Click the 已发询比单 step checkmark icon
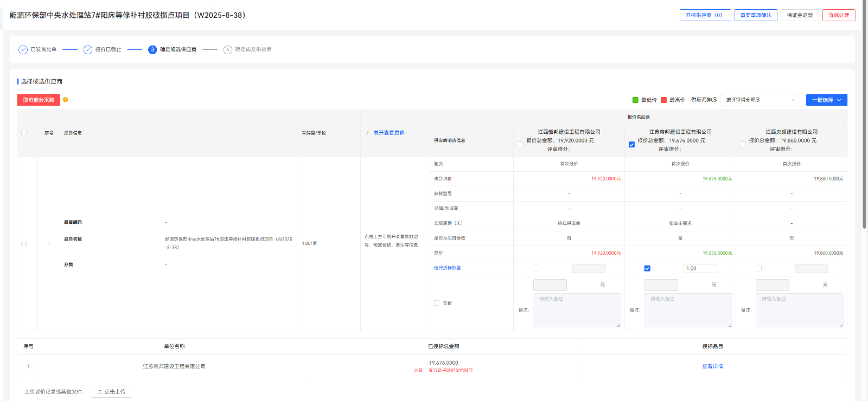This screenshot has height=401, width=868. pyautogui.click(x=23, y=50)
